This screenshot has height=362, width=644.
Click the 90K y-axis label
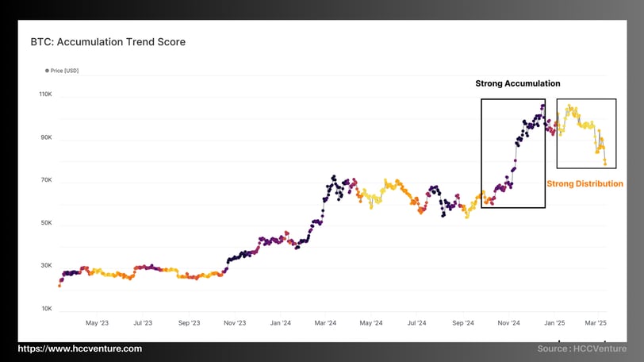[x=46, y=137]
